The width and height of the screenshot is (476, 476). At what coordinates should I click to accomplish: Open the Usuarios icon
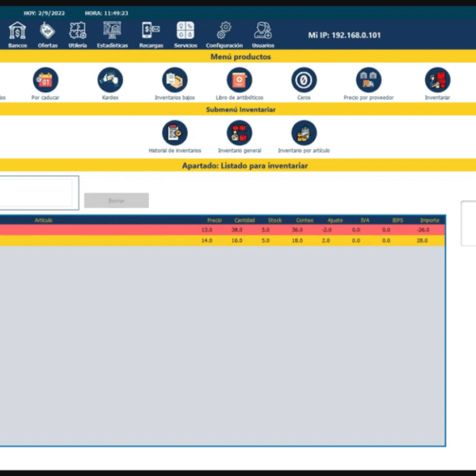click(x=263, y=31)
